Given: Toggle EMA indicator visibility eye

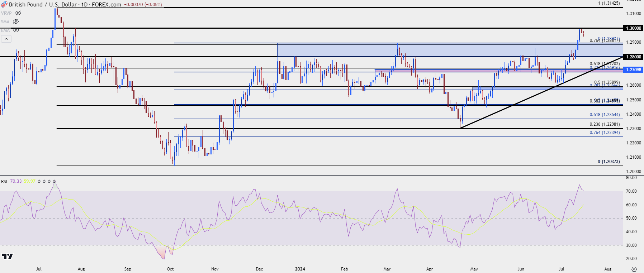Looking at the screenshot, I should click(x=16, y=30).
